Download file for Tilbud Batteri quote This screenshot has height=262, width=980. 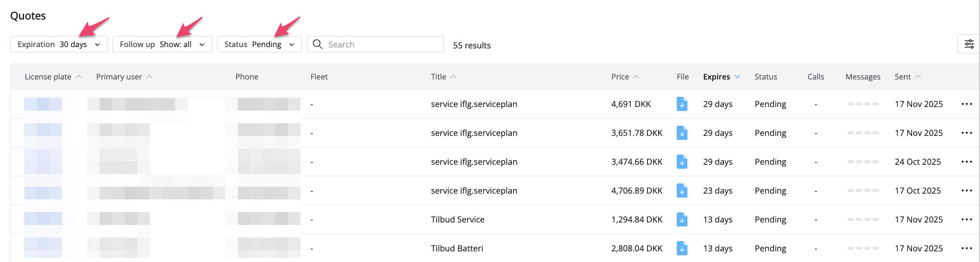point(682,248)
